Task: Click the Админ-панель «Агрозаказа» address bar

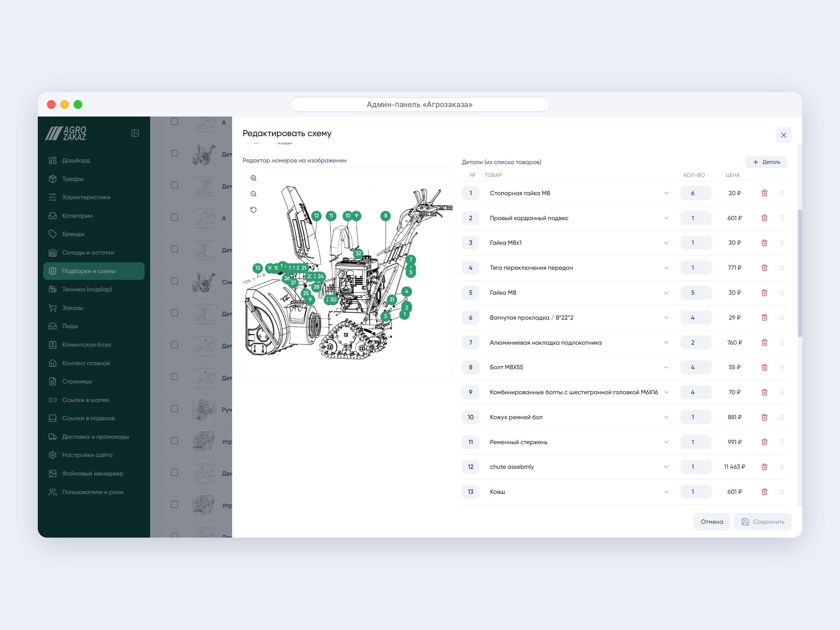Action: (x=420, y=104)
